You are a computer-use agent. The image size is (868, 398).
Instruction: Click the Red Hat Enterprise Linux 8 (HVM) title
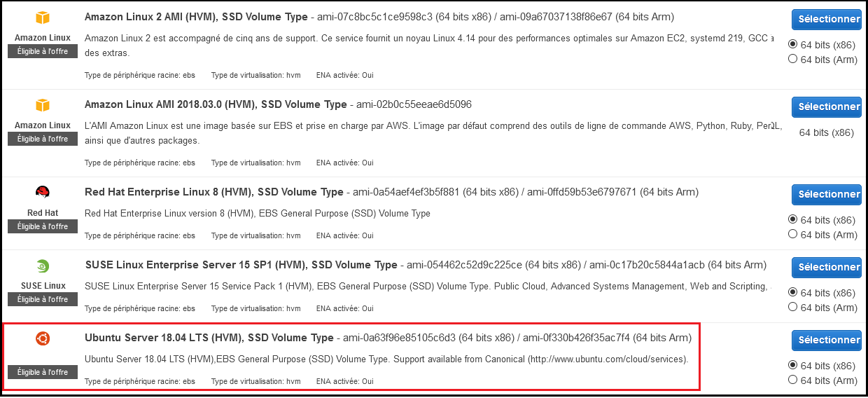(214, 192)
